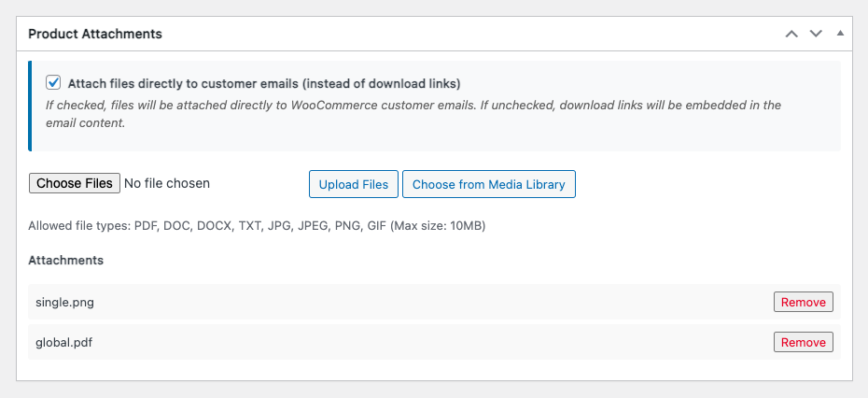This screenshot has height=398, width=868.
Task: Move the Product Attachments panel down
Action: point(816,34)
